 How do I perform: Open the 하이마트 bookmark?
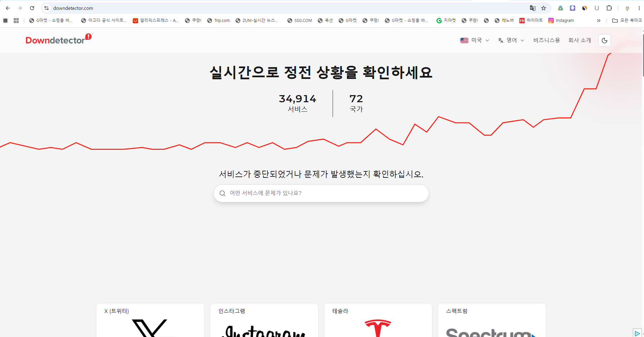click(531, 21)
